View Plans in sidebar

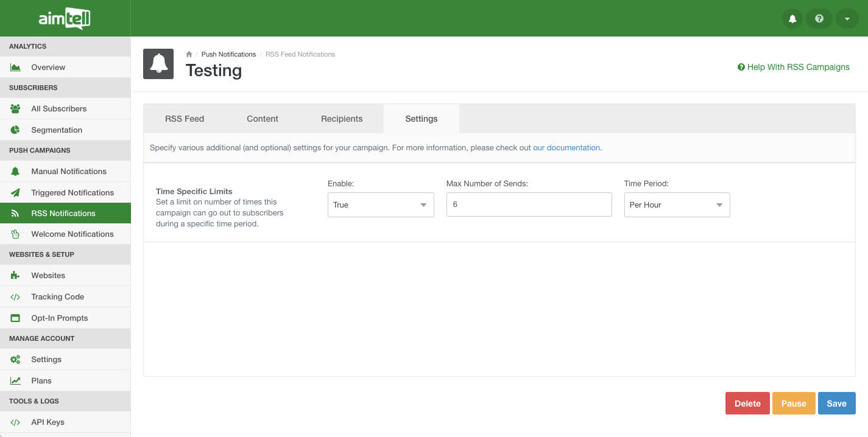[65, 381]
